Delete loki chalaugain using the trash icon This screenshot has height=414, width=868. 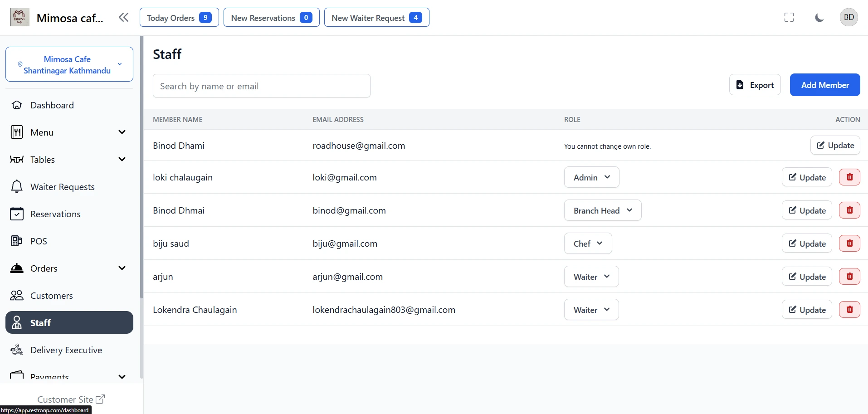point(849,177)
